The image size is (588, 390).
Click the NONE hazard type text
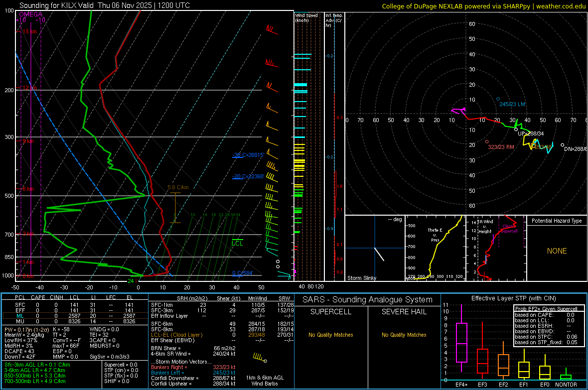557,251
